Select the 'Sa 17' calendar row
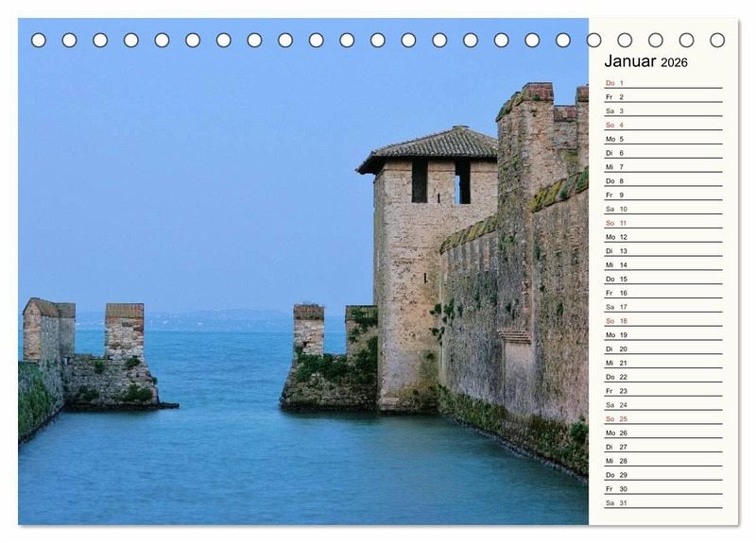 pos(663,306)
